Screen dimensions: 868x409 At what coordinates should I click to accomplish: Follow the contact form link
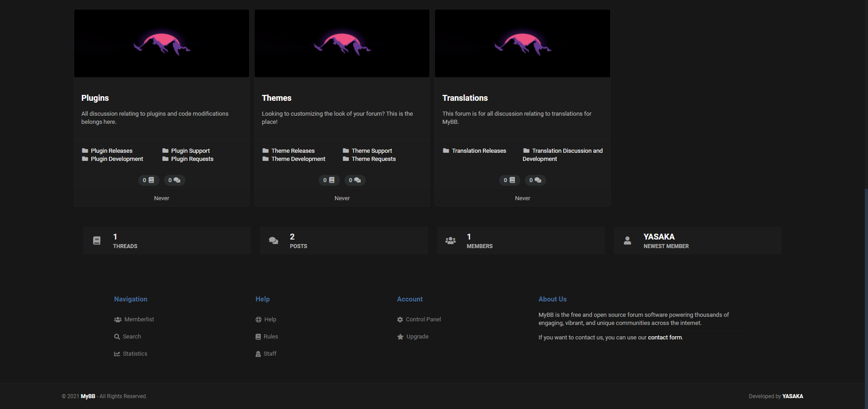pyautogui.click(x=665, y=338)
